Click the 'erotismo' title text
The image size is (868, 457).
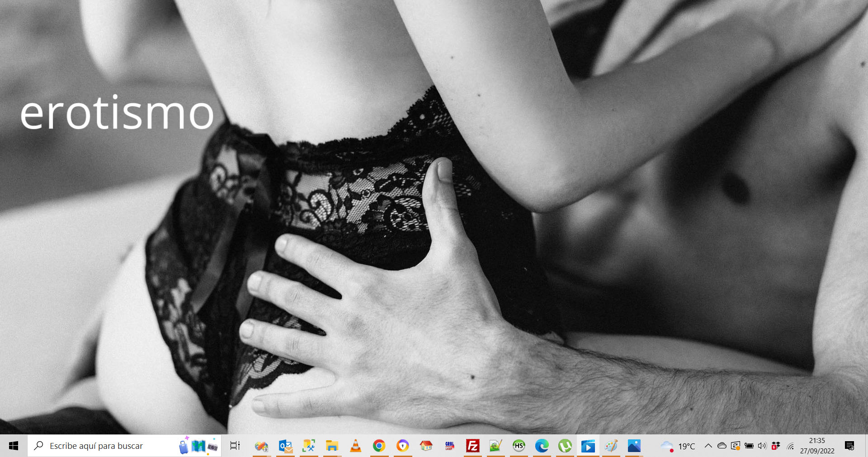[x=117, y=113]
